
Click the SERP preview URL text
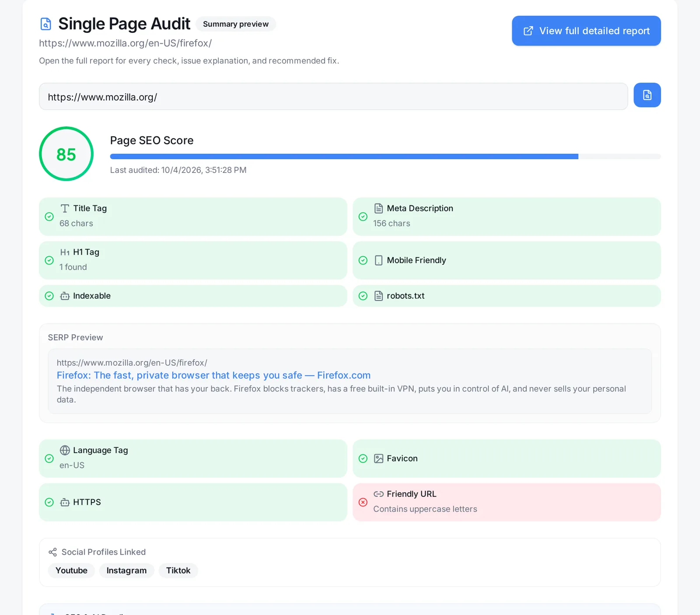(132, 363)
